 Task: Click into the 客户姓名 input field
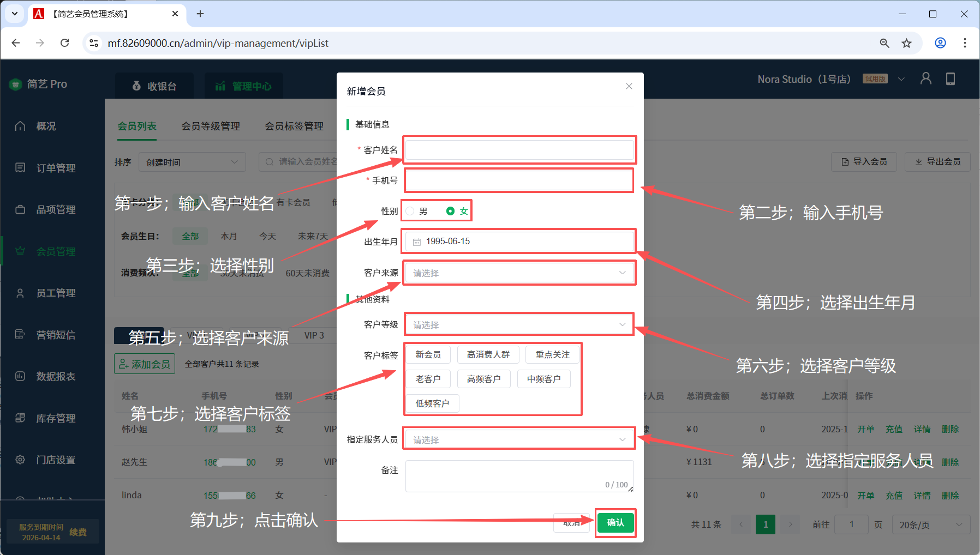pyautogui.click(x=519, y=150)
